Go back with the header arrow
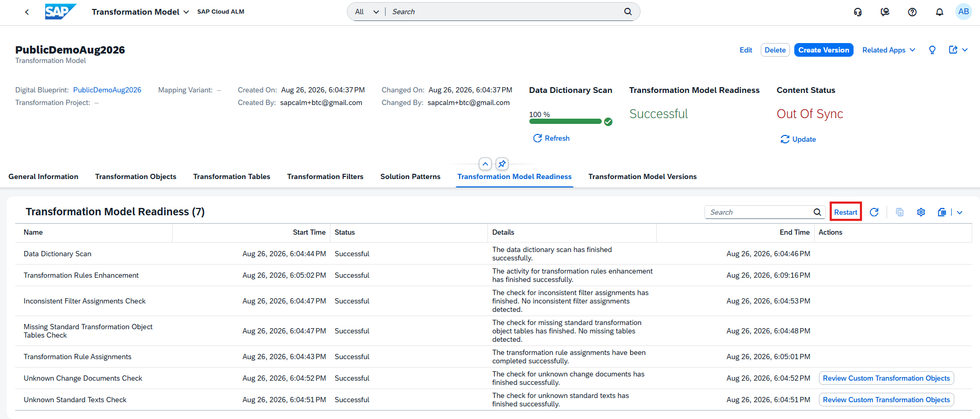This screenshot has height=419, width=980. tap(27, 12)
